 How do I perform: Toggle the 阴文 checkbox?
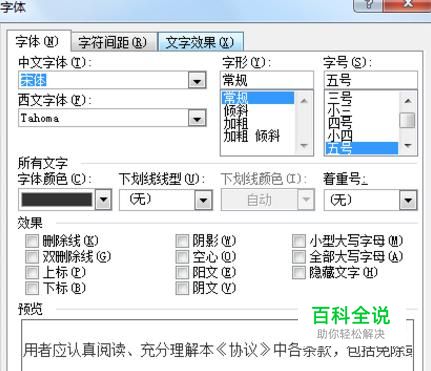click(x=182, y=288)
